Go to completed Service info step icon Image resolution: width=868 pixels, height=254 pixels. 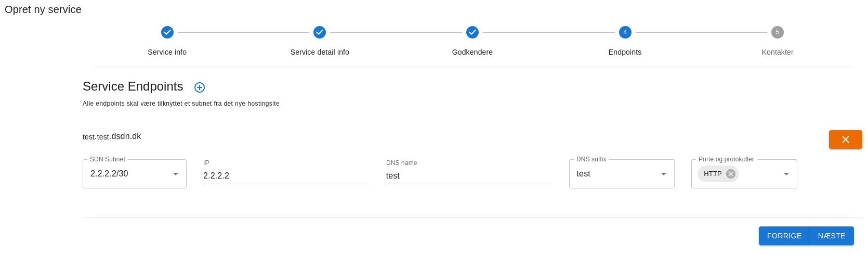tap(167, 32)
